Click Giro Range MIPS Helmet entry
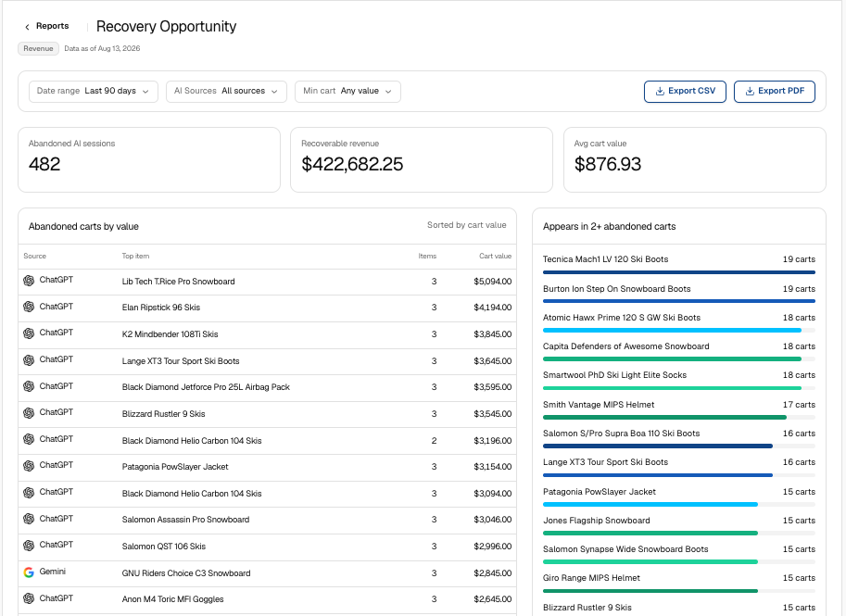Viewport: 846px width, 616px height. pos(591,578)
